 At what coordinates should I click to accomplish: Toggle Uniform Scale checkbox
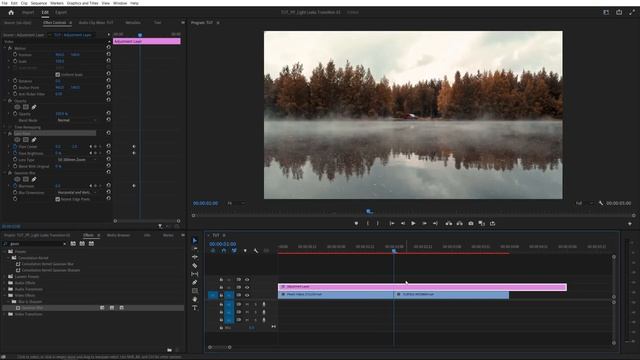point(58,75)
